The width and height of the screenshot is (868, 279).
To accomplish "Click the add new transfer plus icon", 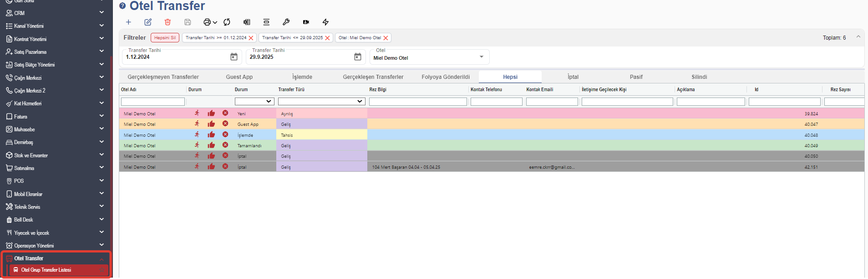I will [x=128, y=22].
